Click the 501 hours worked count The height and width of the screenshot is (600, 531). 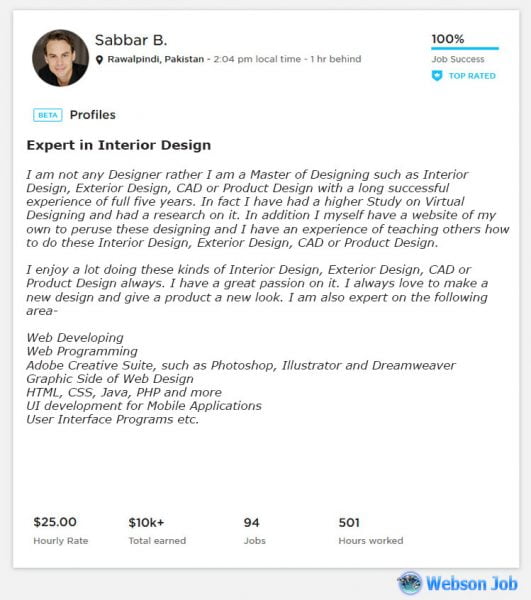349,523
